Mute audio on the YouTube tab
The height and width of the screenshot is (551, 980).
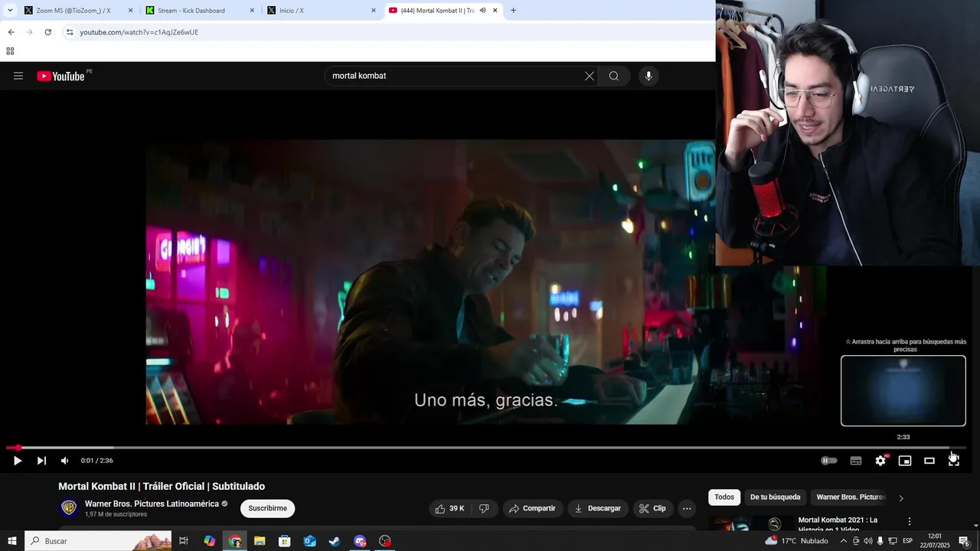pyautogui.click(x=482, y=11)
